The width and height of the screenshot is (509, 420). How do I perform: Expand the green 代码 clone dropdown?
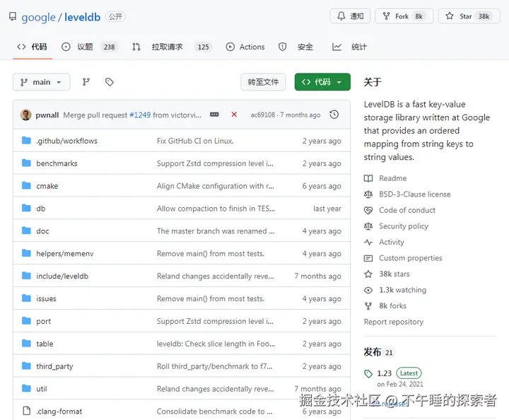point(322,82)
